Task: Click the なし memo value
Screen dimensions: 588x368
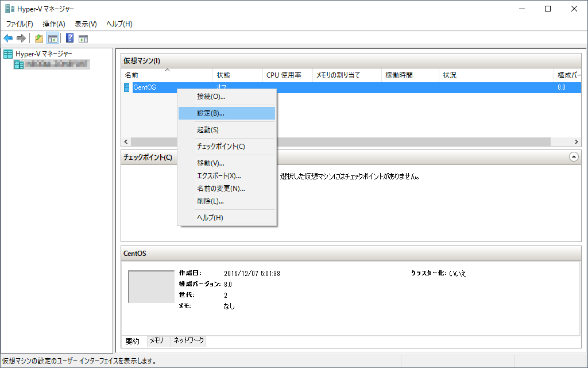Action: pos(229,306)
